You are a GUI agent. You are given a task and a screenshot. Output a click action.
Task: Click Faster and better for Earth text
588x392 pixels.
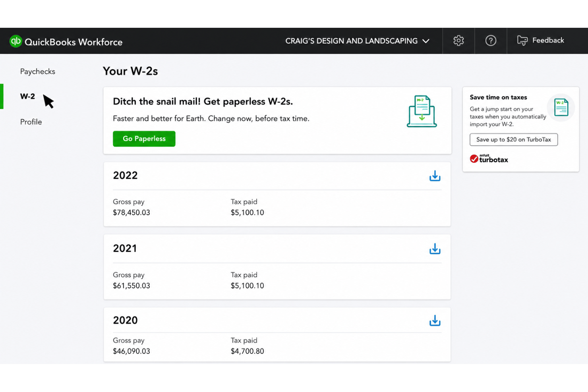(x=211, y=119)
